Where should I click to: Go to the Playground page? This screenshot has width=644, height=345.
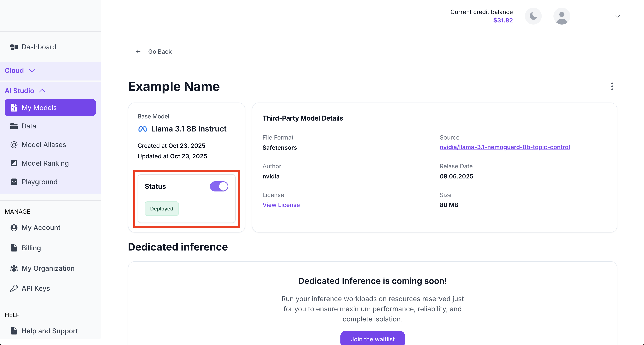coord(50,182)
